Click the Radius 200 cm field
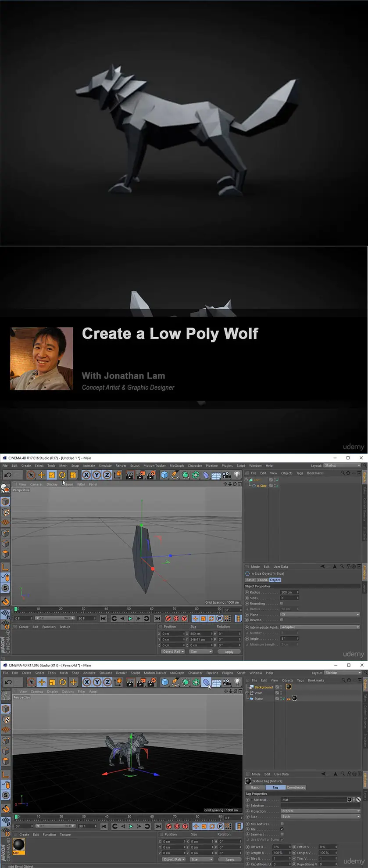 pyautogui.click(x=289, y=592)
